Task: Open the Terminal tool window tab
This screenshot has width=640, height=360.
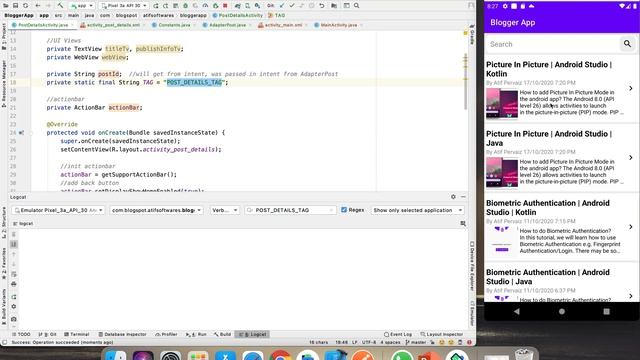Action: click(x=77, y=334)
